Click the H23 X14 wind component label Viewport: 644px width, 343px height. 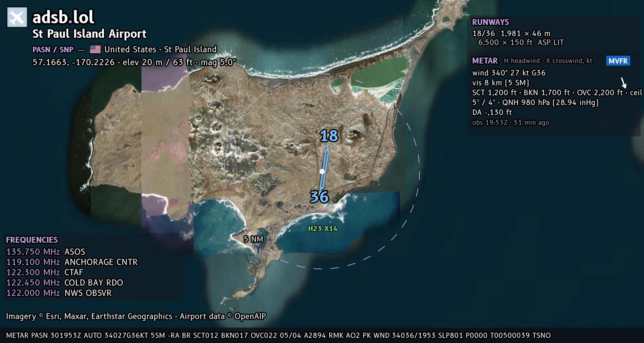point(323,229)
